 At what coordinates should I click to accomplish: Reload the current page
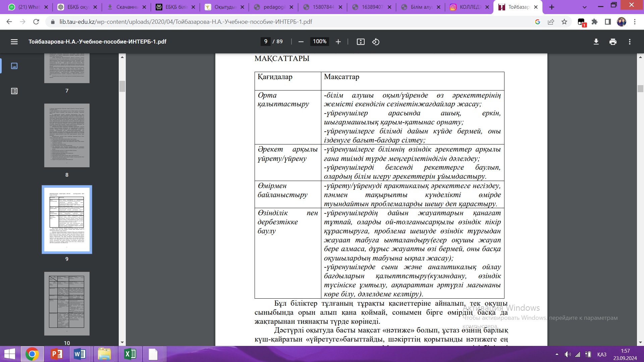(x=36, y=22)
